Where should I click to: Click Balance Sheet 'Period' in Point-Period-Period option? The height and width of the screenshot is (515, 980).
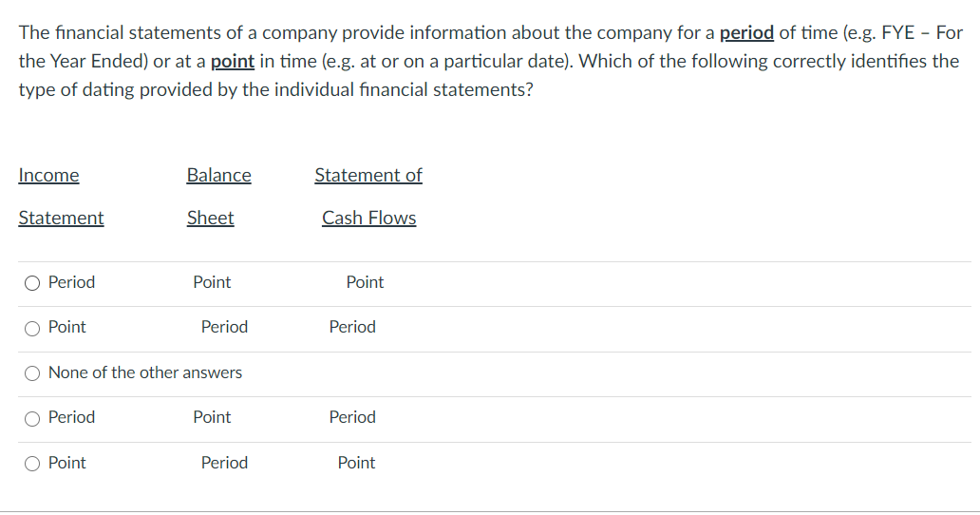point(224,327)
